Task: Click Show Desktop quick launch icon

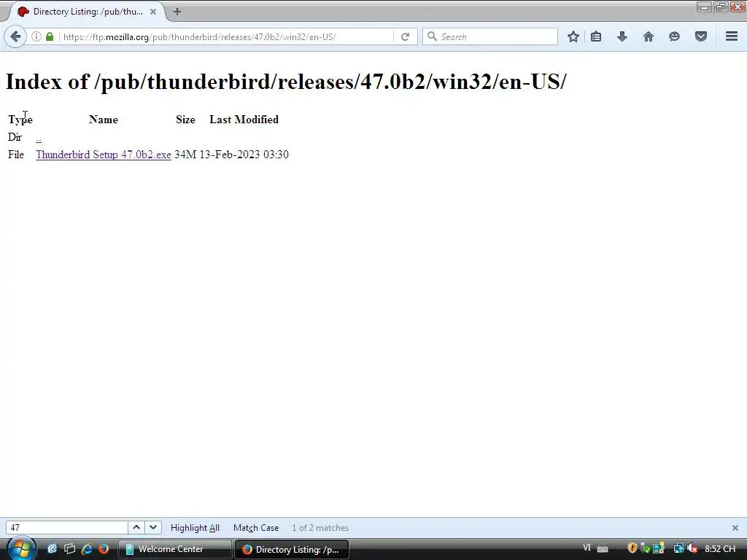Action: point(53,549)
